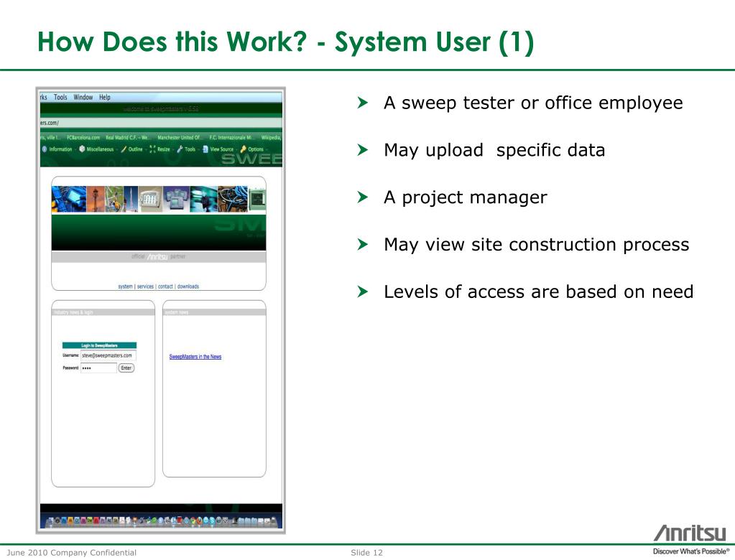Click the tangled blue wires banner thumbnail
The width and height of the screenshot is (735, 560).
(233, 199)
